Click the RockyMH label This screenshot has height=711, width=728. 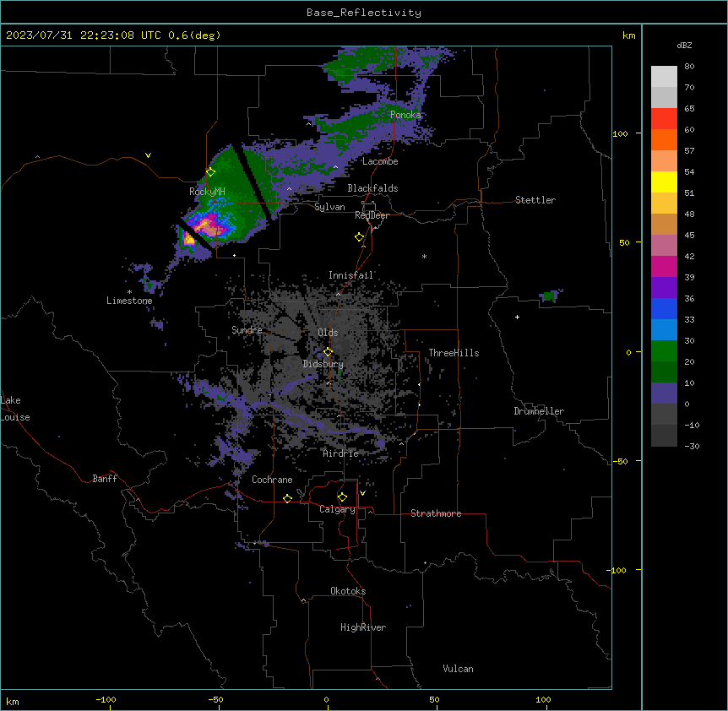[207, 191]
